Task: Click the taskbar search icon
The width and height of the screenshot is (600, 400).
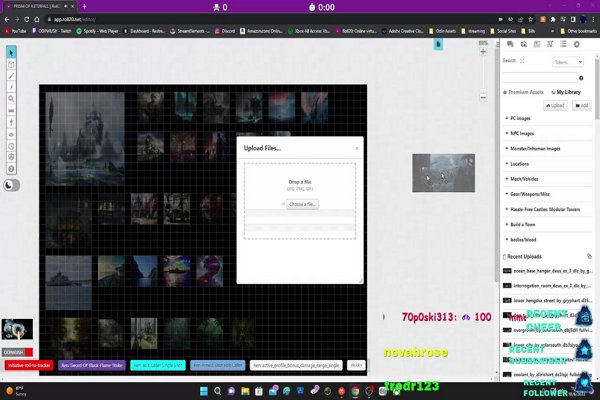Action: 218,391
